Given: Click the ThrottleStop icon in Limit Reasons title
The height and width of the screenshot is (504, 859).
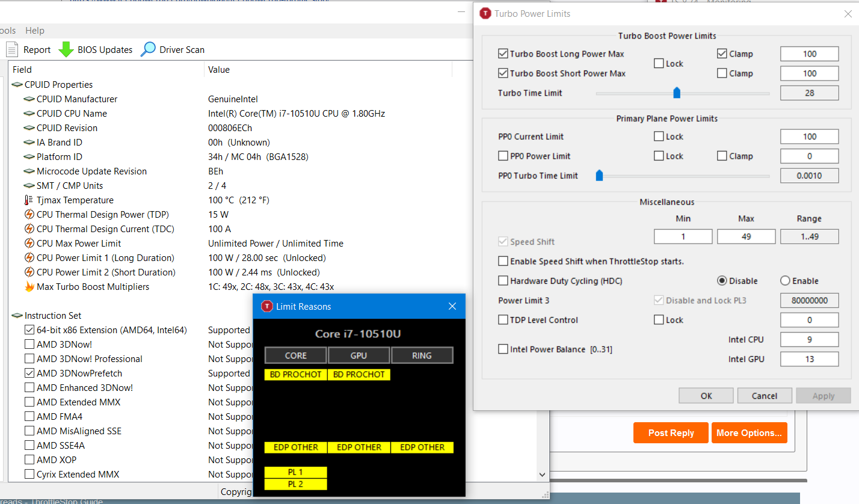Looking at the screenshot, I should (266, 307).
